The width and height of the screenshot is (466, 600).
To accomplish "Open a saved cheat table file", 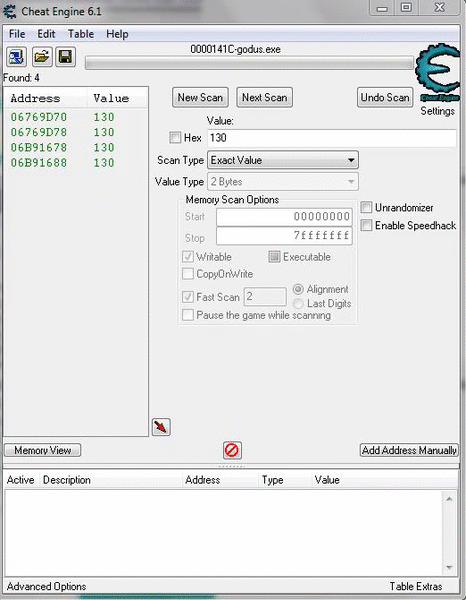I will (x=41, y=57).
